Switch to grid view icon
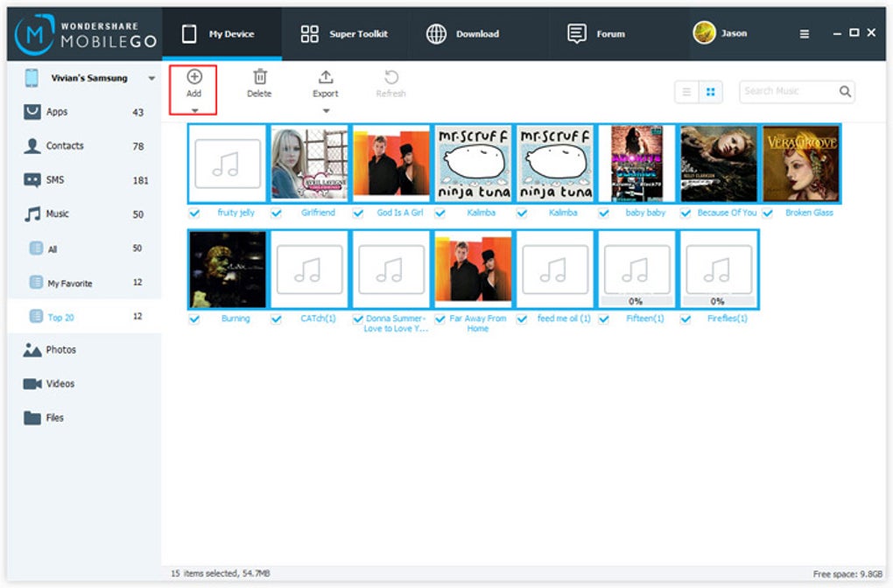Viewport: 893px width, 588px height. click(710, 92)
